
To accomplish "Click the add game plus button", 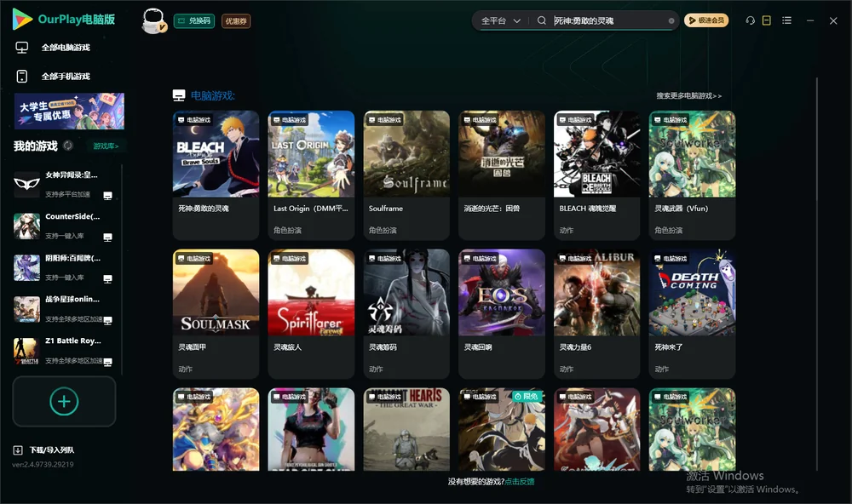I will click(x=64, y=401).
